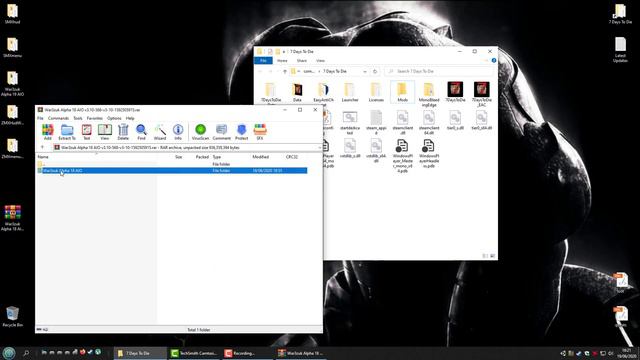This screenshot has width=640, height=360.
Task: Click the Add icon in WinRAR toolbar
Action: pyautogui.click(x=47, y=132)
